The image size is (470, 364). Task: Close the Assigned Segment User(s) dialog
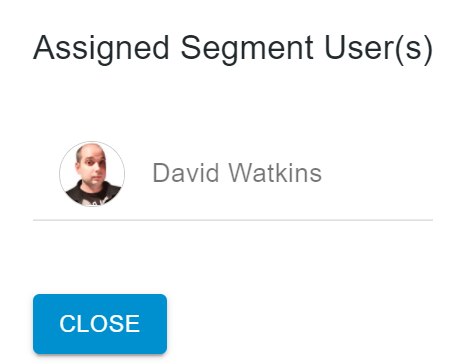100,324
